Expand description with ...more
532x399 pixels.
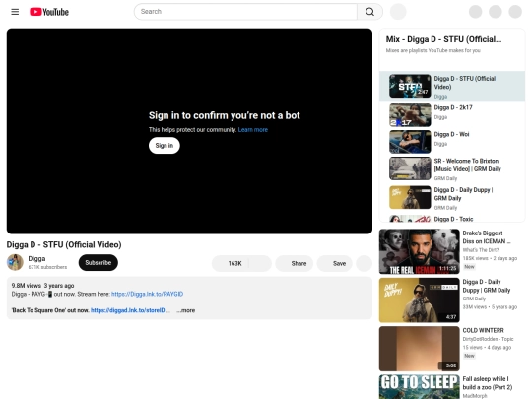click(x=186, y=310)
